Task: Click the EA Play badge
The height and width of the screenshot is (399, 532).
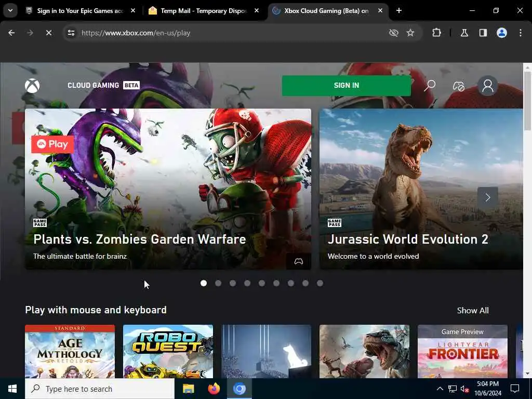Action: click(x=52, y=144)
